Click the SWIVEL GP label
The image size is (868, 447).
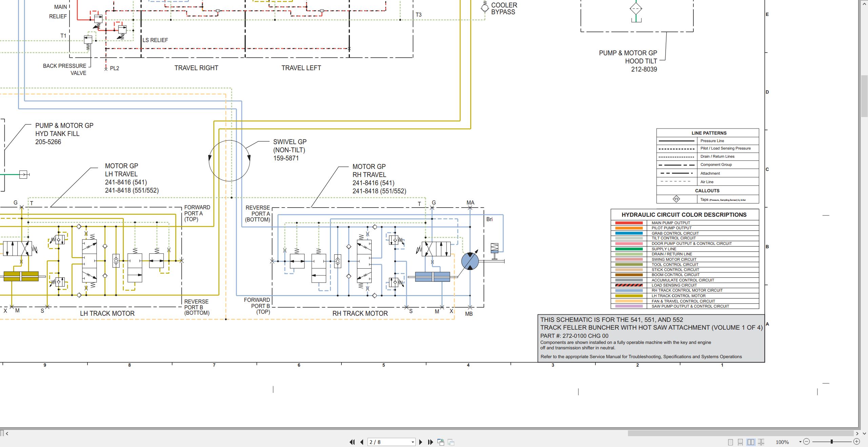click(290, 142)
